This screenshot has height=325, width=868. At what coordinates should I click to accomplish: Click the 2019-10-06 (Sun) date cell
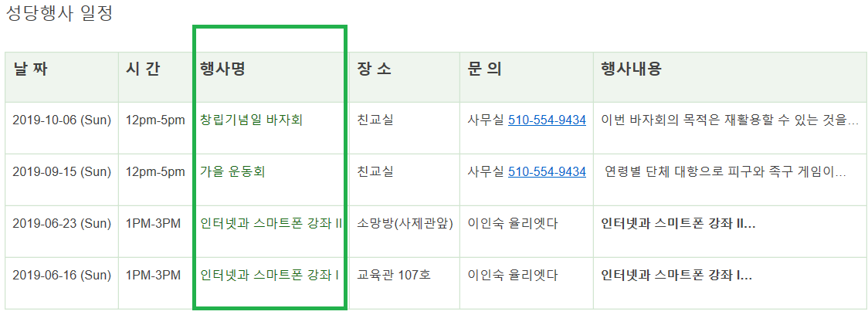(62, 120)
